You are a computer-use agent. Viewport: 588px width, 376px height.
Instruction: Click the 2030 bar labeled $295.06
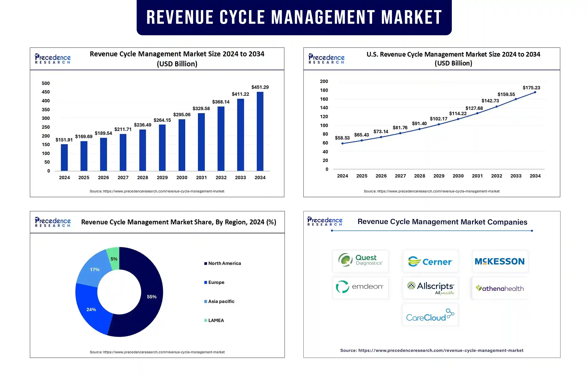pos(182,145)
